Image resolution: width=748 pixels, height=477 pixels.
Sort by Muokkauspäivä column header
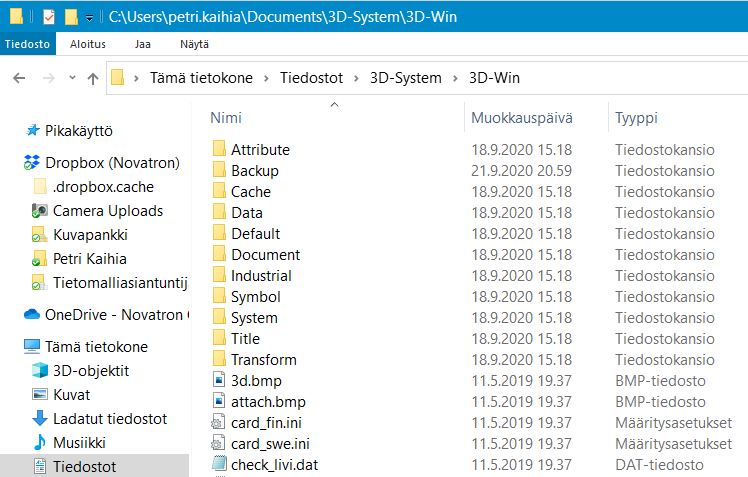(522, 118)
